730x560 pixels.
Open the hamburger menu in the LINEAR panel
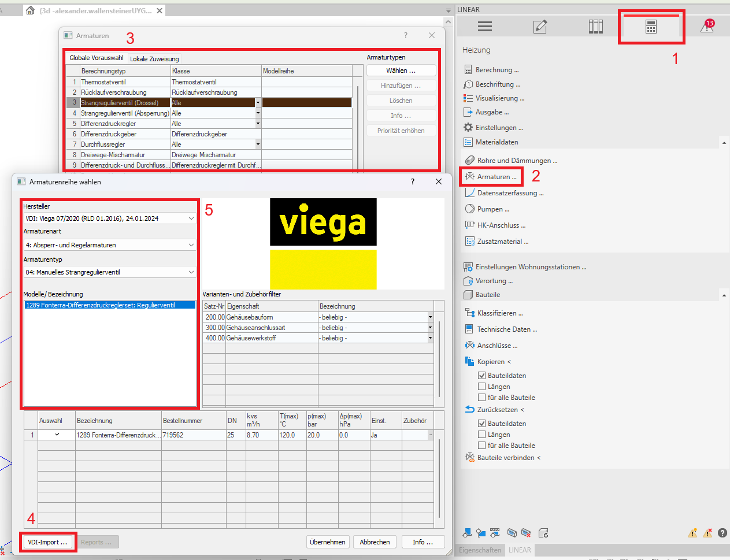[x=484, y=26]
